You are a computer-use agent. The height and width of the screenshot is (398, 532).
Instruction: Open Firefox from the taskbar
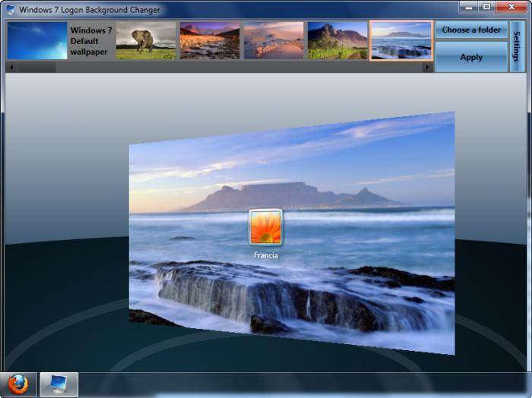(18, 385)
